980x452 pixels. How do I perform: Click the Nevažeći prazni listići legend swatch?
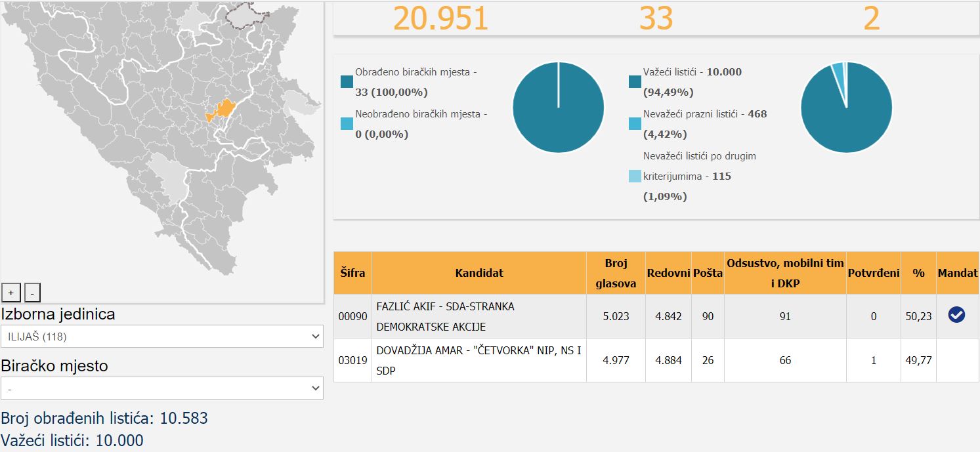point(635,124)
